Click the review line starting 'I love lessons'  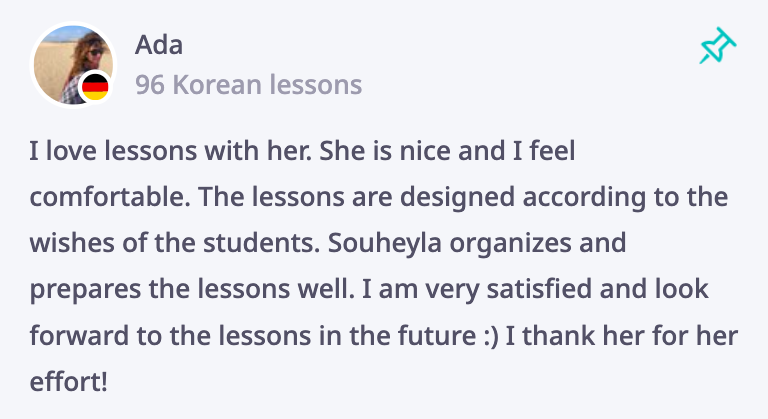click(x=302, y=150)
